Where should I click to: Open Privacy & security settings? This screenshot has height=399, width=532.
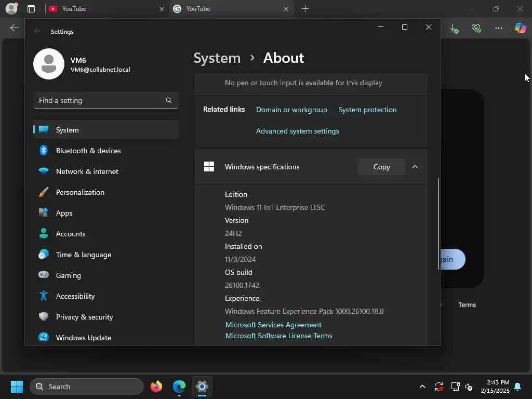[x=106, y=317]
